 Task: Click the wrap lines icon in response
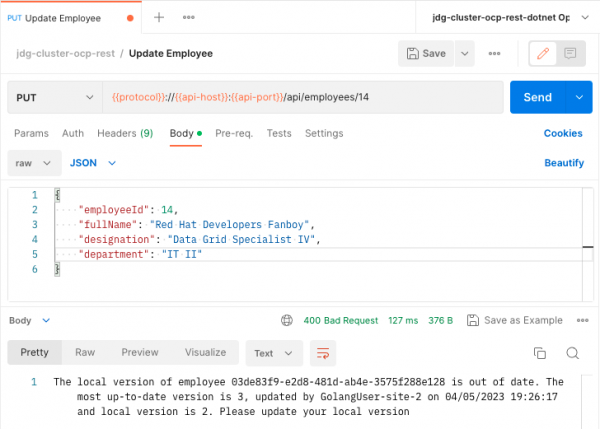pyautogui.click(x=323, y=353)
